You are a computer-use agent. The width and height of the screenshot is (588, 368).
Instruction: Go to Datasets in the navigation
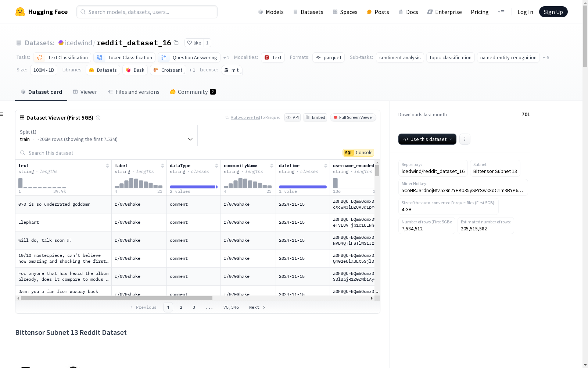[308, 12]
